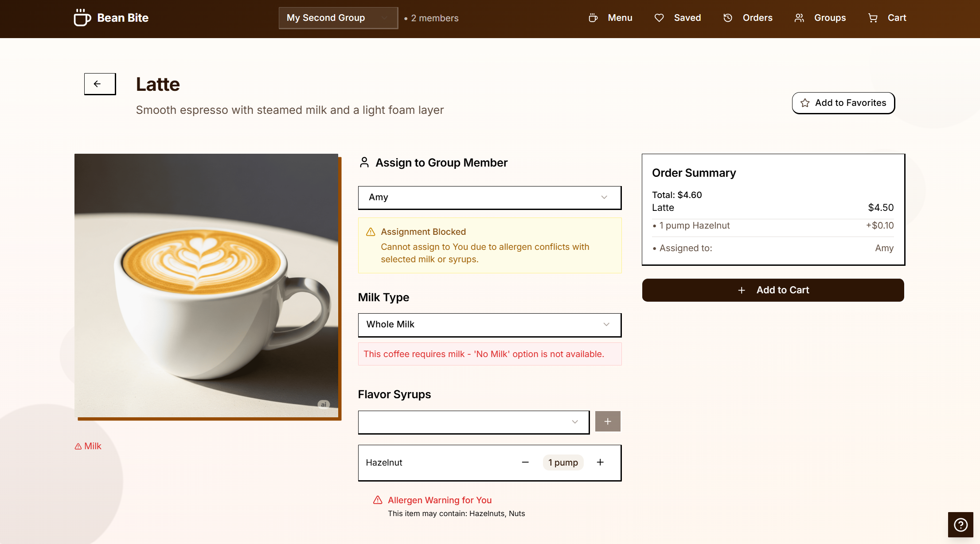Click the 1 pump quantity badge
The width and height of the screenshot is (980, 544).
pos(563,462)
